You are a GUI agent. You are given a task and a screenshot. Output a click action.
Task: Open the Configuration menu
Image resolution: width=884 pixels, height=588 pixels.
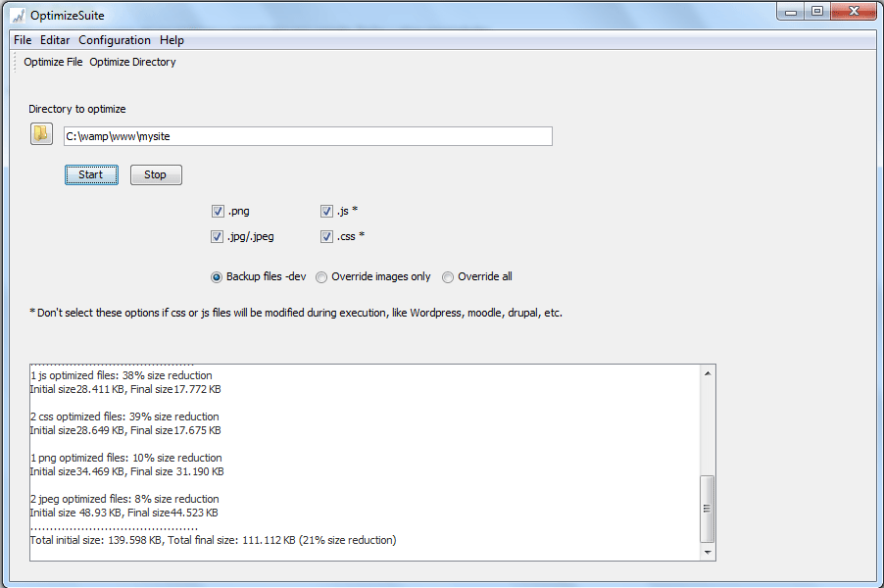click(115, 40)
